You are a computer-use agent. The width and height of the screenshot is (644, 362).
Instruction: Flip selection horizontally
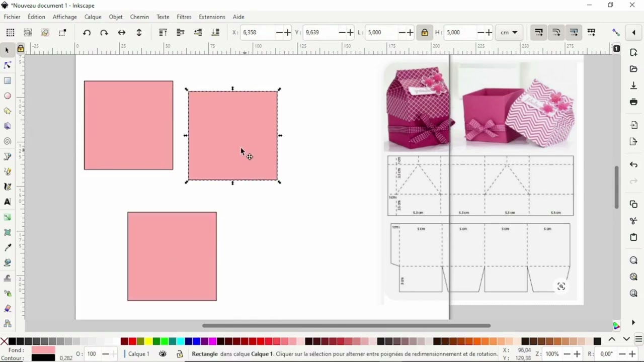122,32
